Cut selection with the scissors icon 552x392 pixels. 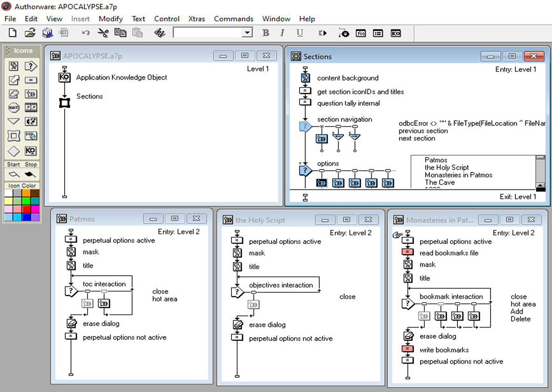tap(103, 33)
